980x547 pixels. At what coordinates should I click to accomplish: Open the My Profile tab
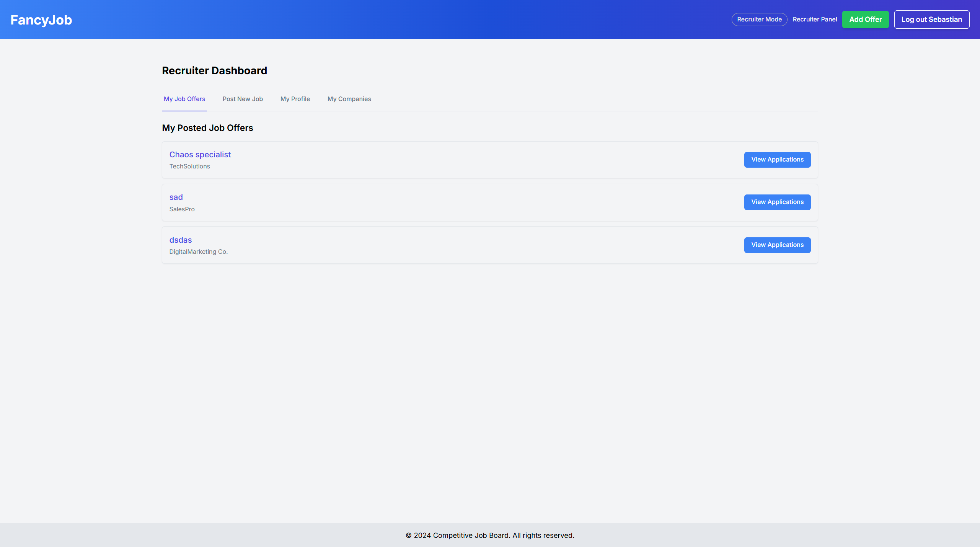pos(295,99)
